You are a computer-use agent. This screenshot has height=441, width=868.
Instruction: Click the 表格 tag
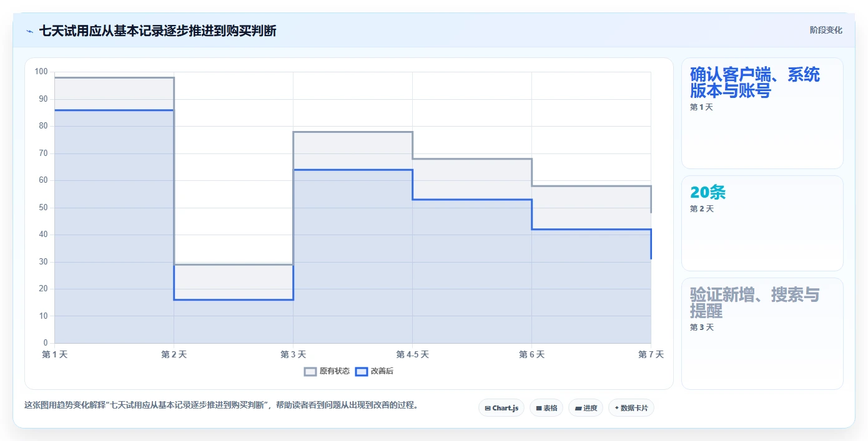tap(546, 408)
